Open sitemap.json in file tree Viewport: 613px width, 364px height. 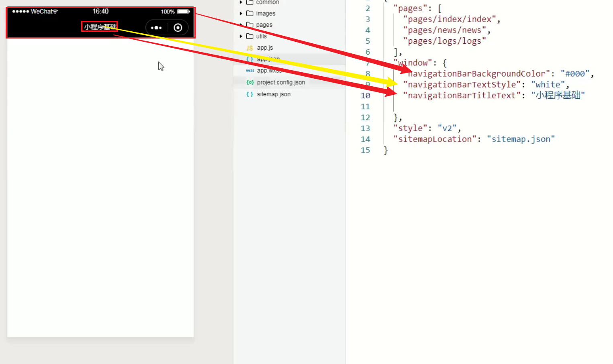point(274,94)
